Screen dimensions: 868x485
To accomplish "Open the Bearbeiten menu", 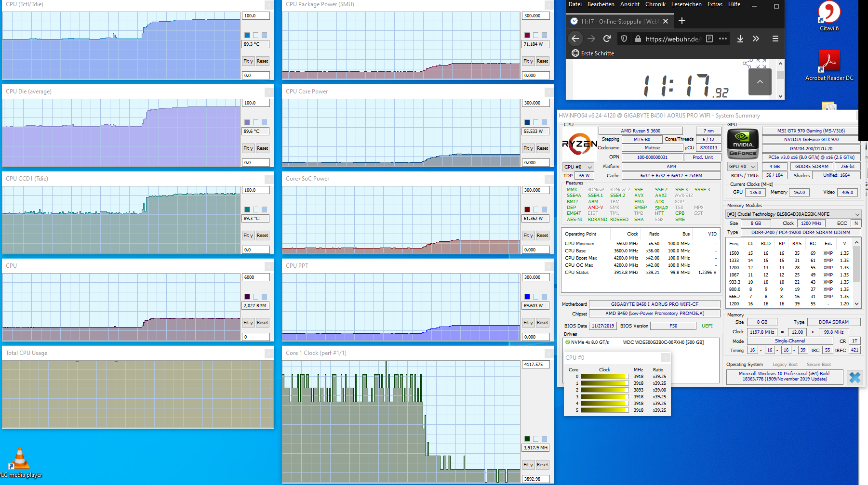I will coord(601,4).
